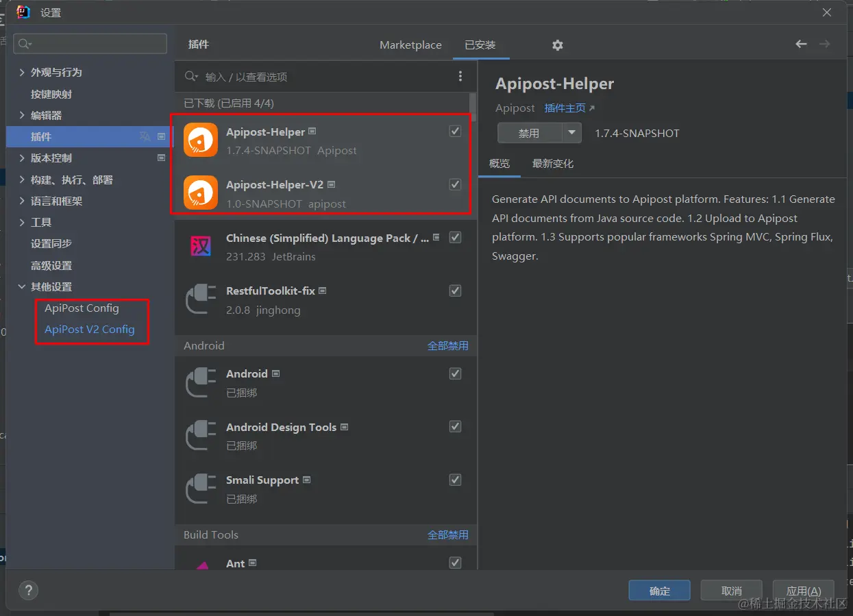Click the Smali Support plugin plug icon

tap(201, 489)
